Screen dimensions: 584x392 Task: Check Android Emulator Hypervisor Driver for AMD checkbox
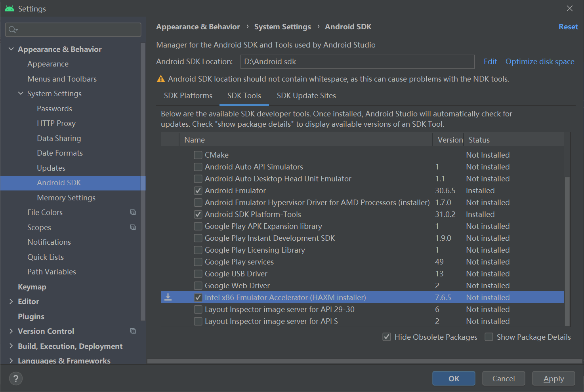(x=198, y=202)
